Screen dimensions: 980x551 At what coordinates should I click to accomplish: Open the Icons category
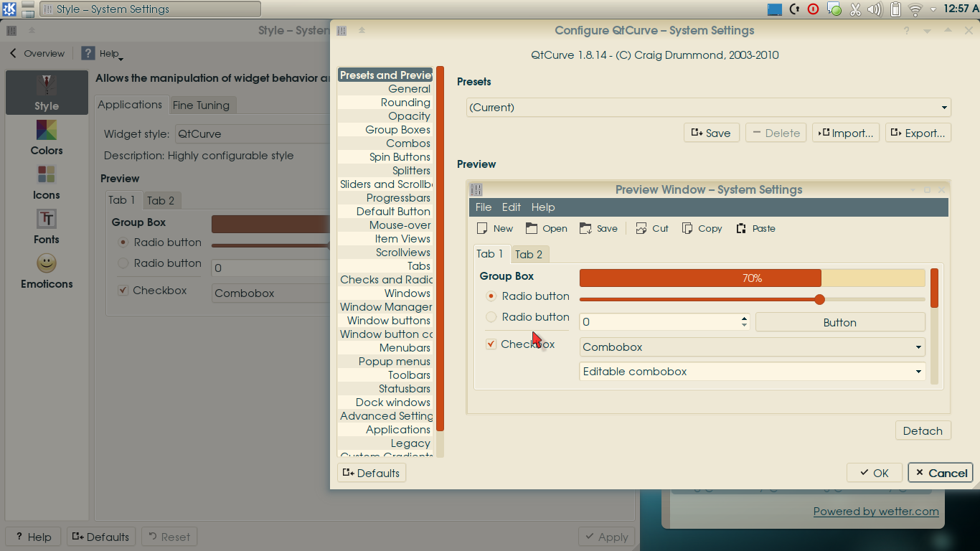[47, 182]
